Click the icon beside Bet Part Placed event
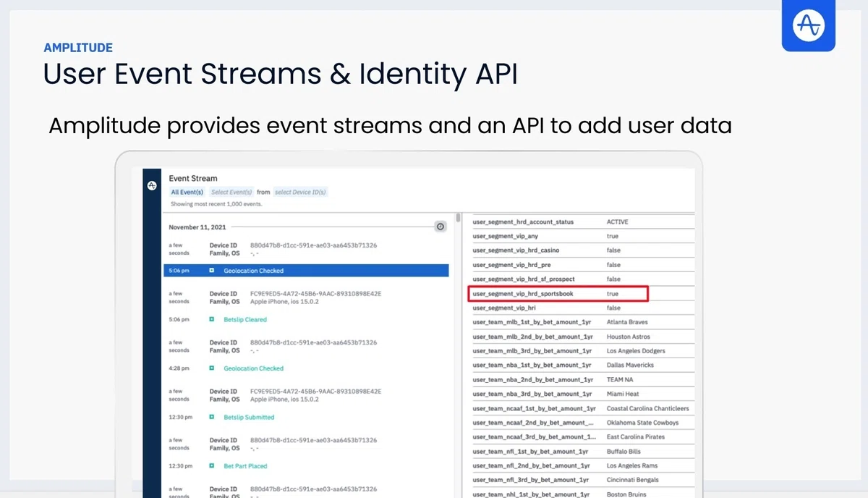This screenshot has width=868, height=498. click(212, 466)
